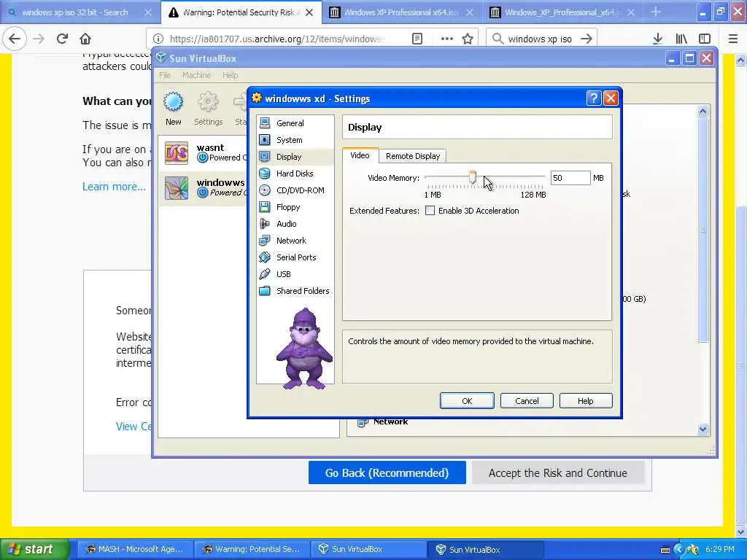Click the Settings gear in VirtualBox toolbar
Image resolution: width=747 pixels, height=560 pixels.
(x=208, y=109)
